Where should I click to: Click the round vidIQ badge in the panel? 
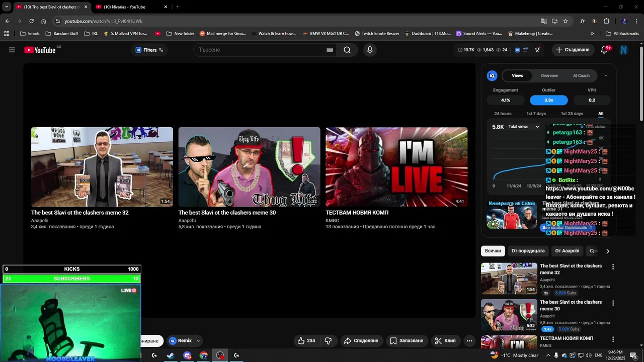(492, 75)
